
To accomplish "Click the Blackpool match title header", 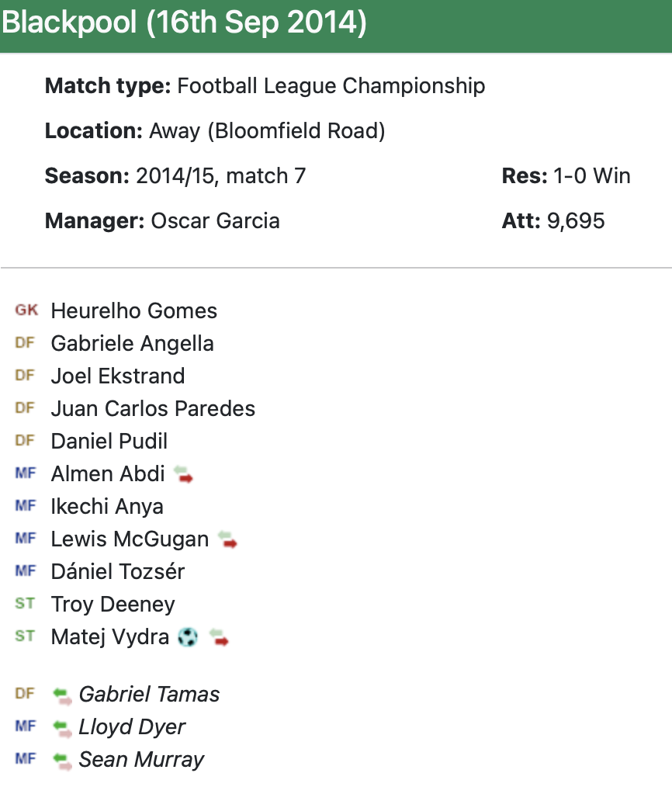I will (184, 23).
